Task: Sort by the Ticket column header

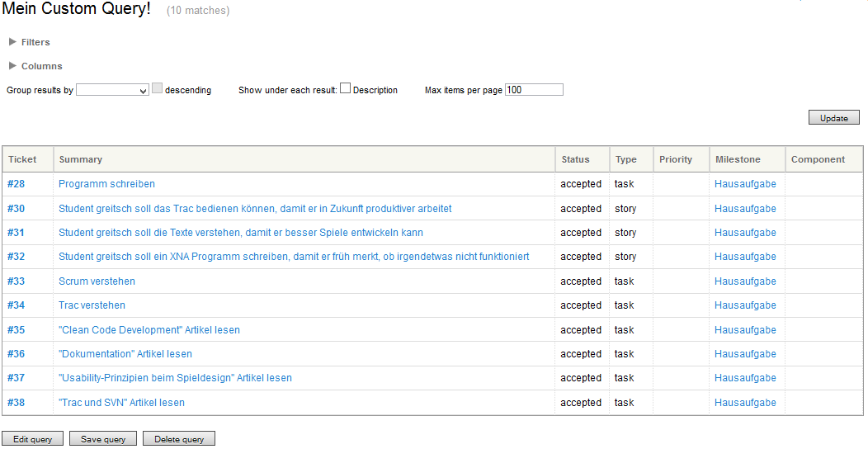Action: coord(22,159)
